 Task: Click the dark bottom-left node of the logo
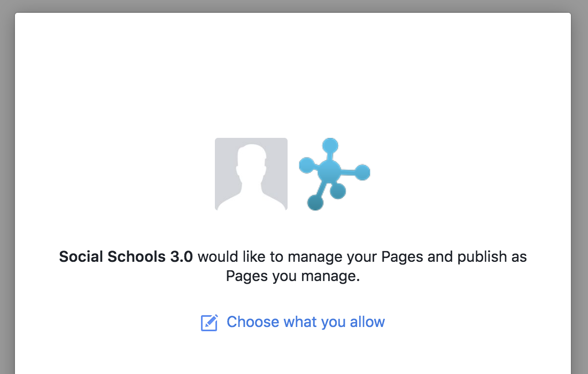315,202
